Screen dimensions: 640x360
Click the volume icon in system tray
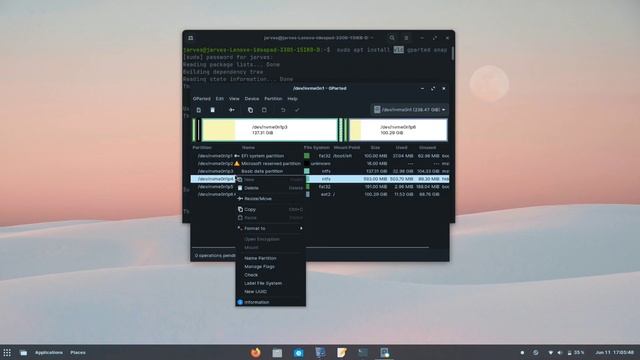(x=560, y=352)
